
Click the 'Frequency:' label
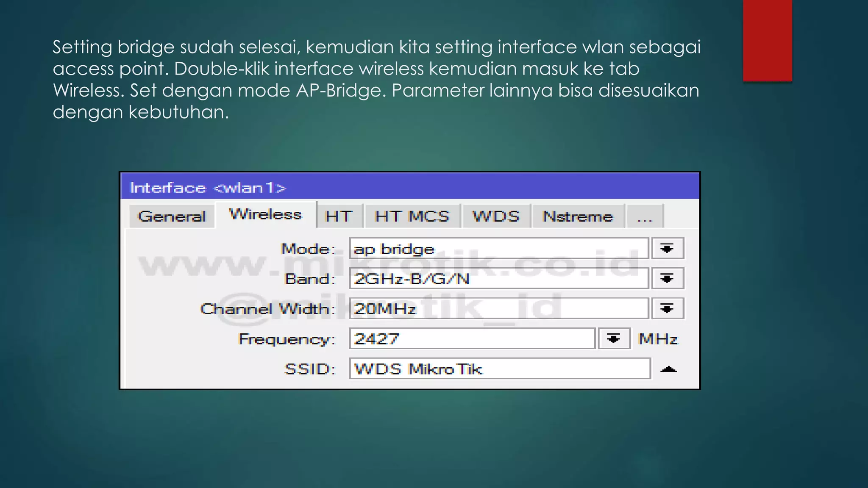tap(287, 339)
